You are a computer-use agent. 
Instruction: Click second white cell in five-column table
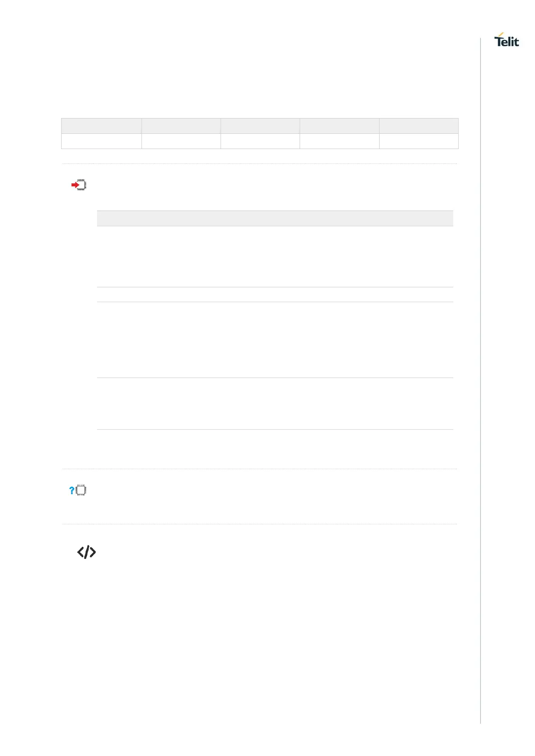coord(181,141)
